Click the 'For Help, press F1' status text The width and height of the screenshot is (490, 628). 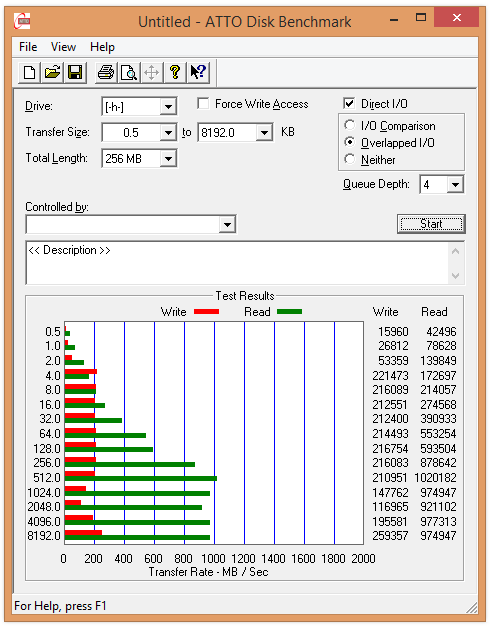60,606
